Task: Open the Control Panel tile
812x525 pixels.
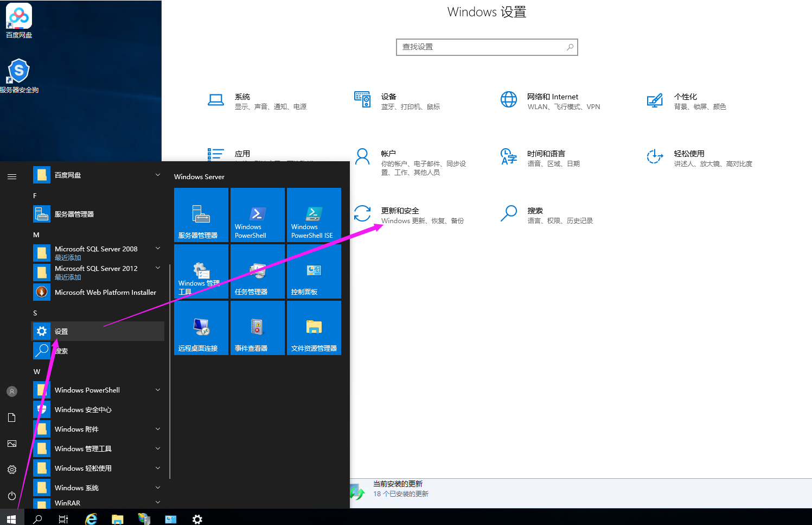Action: 314,271
